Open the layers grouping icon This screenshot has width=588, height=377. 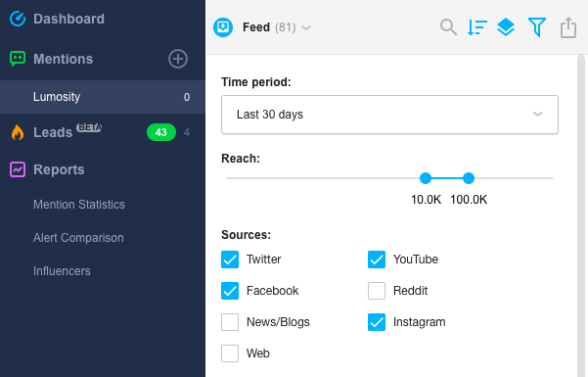506,27
